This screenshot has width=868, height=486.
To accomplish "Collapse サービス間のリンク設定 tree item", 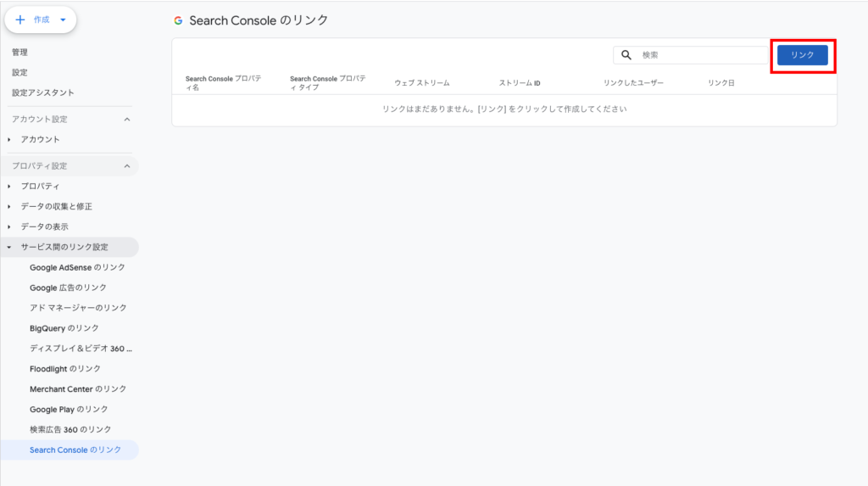I will click(9, 247).
